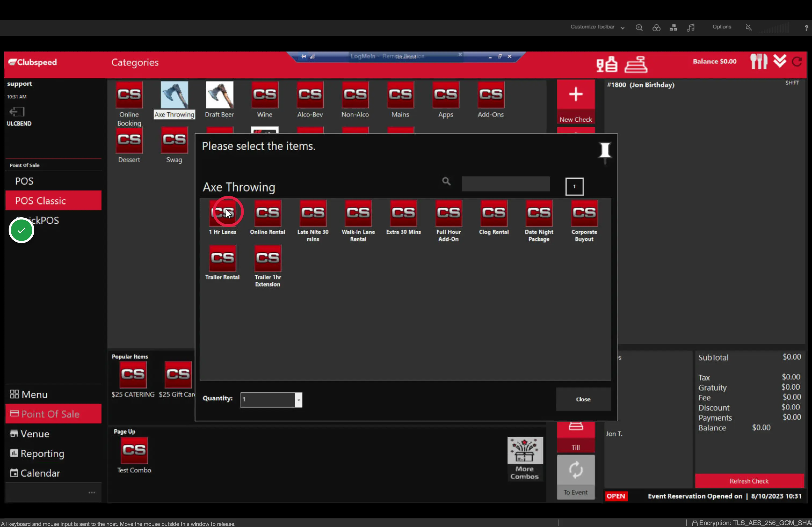
Task: Open the Quantity dropdown
Action: (299, 400)
